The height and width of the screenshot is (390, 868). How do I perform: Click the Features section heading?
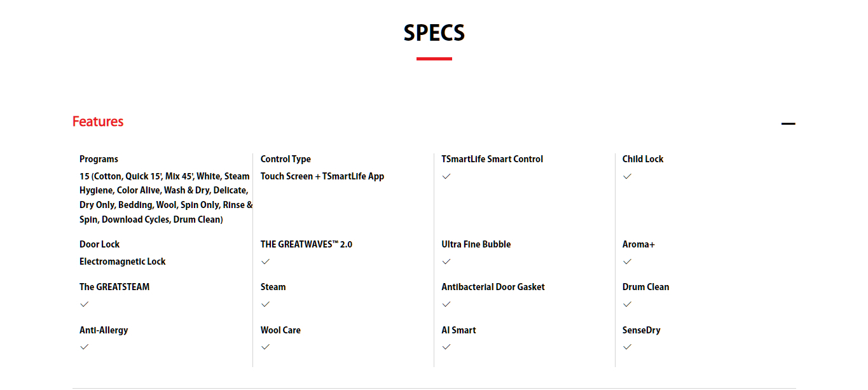click(98, 122)
